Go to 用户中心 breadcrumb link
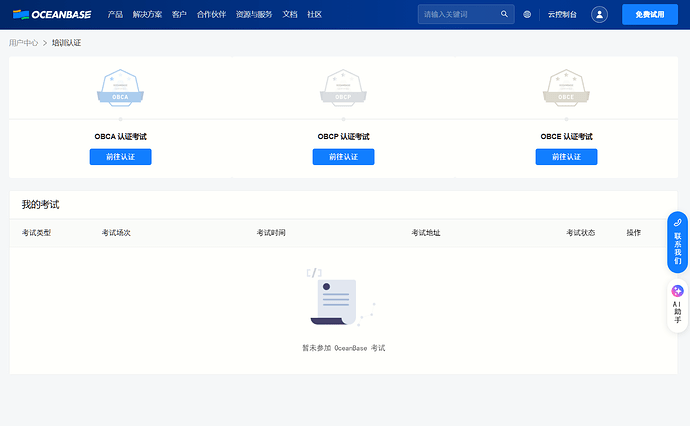Viewport: 690px width, 426px height. point(23,43)
